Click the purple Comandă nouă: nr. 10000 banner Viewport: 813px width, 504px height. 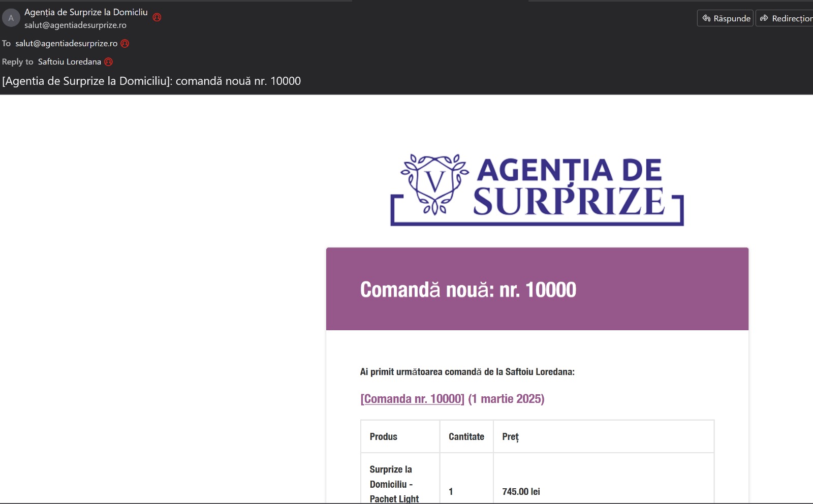(537, 289)
